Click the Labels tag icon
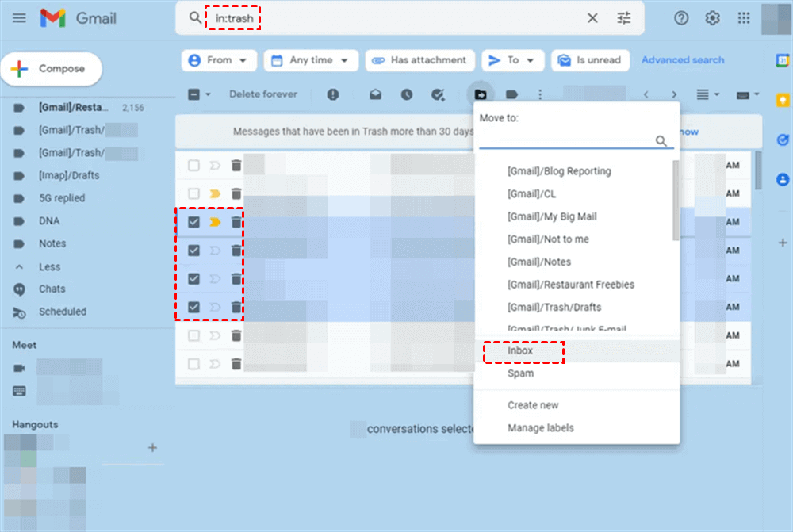This screenshot has width=793, height=532. click(511, 94)
